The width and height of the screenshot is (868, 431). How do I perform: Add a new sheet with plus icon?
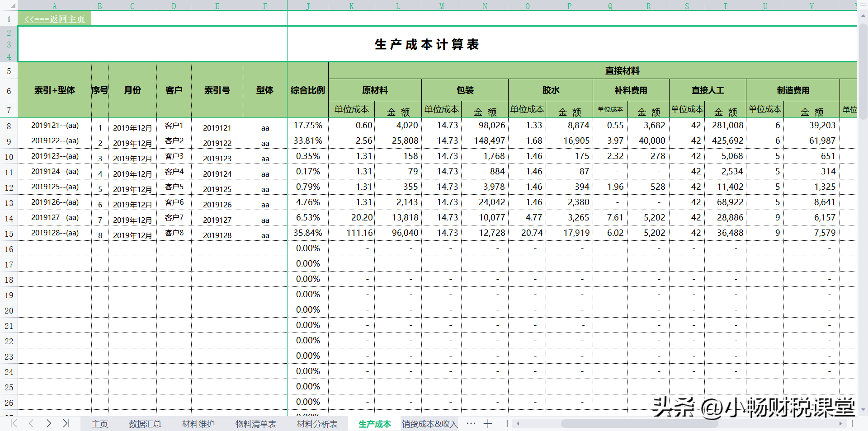(488, 424)
